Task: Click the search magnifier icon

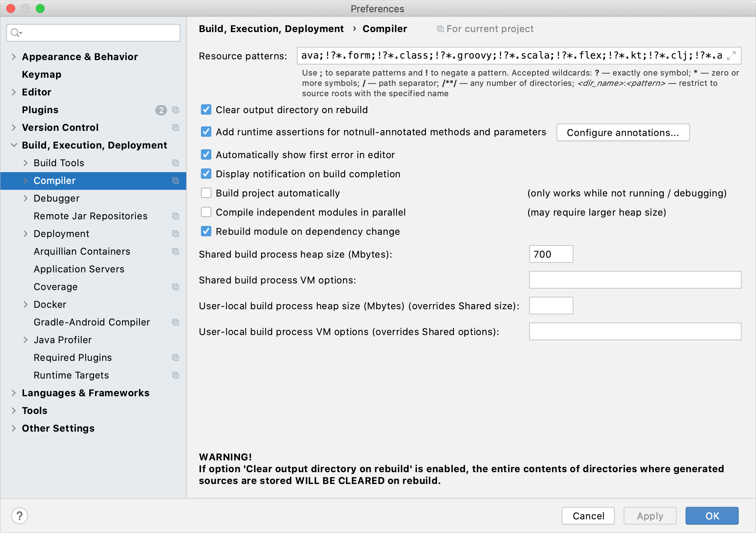Action: pyautogui.click(x=16, y=33)
